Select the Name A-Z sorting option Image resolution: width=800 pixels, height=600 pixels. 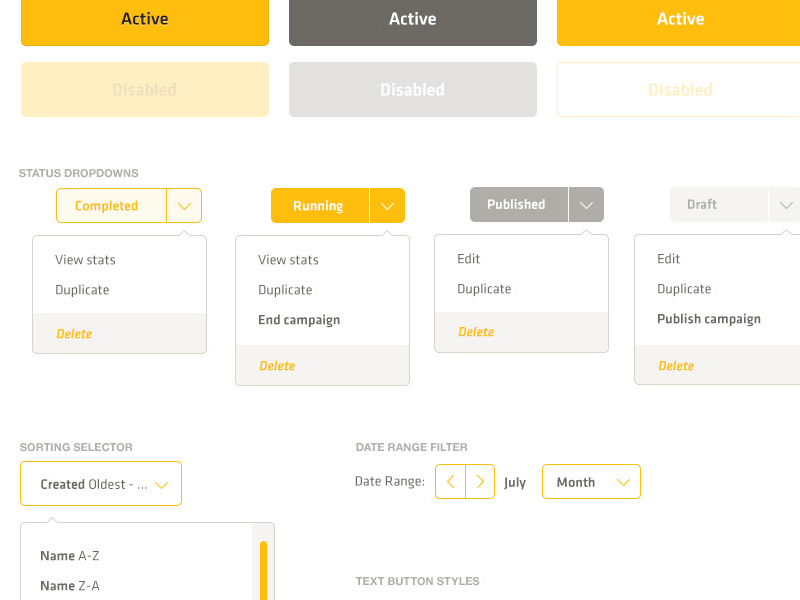(70, 556)
